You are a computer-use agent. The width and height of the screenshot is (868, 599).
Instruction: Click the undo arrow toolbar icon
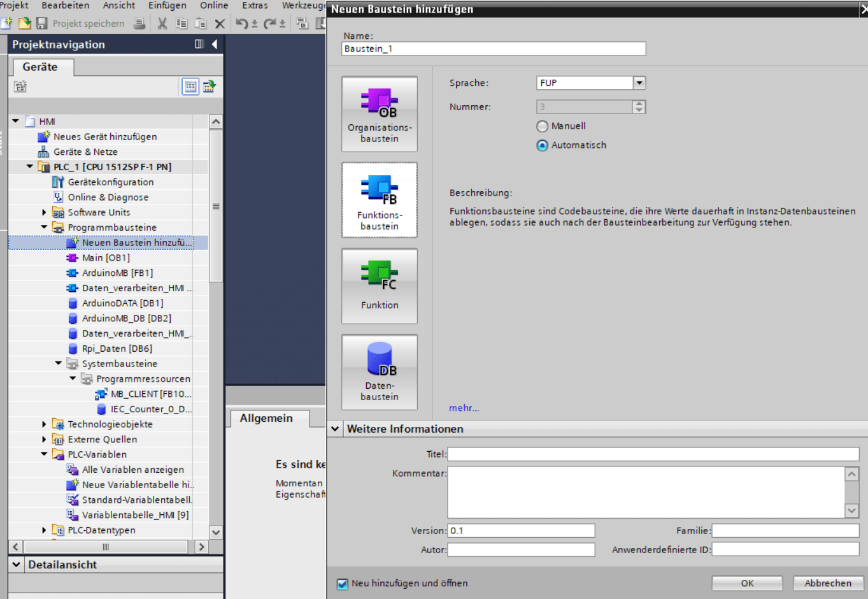241,24
